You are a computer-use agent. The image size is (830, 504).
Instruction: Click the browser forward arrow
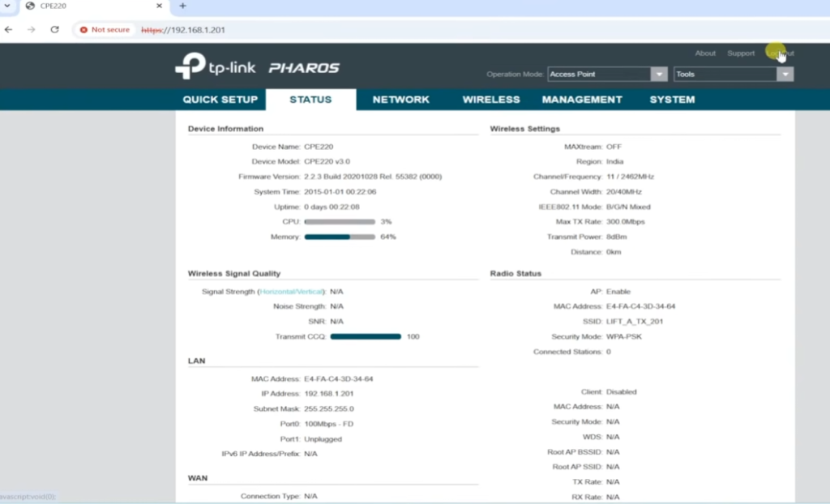point(31,29)
